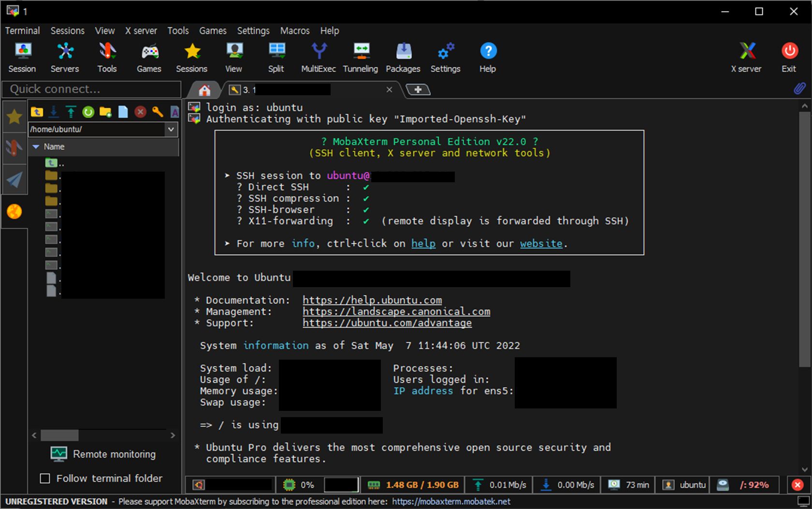Screen dimensions: 812x509
Task: Close the SSH session tab 3
Action: pos(389,89)
